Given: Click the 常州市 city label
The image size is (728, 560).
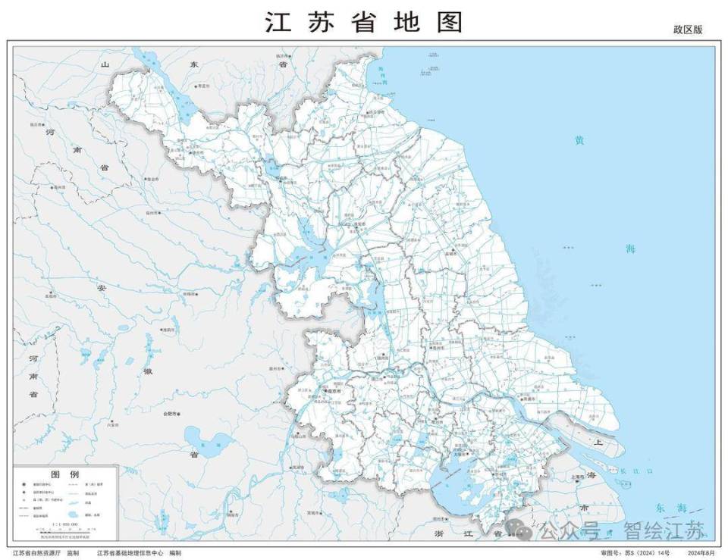Looking at the screenshot, I should (x=438, y=422).
